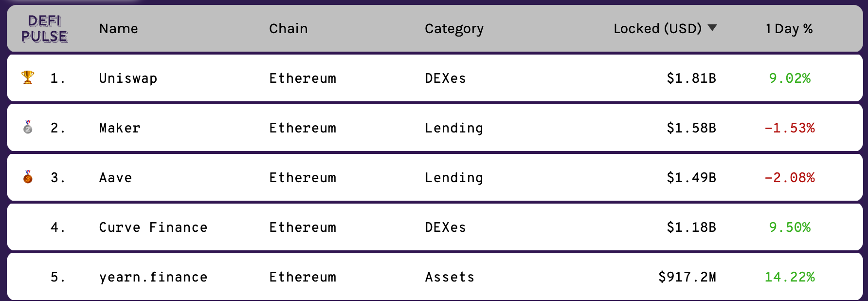
Task: Sort by the Locked (USD) column header
Action: click(657, 29)
